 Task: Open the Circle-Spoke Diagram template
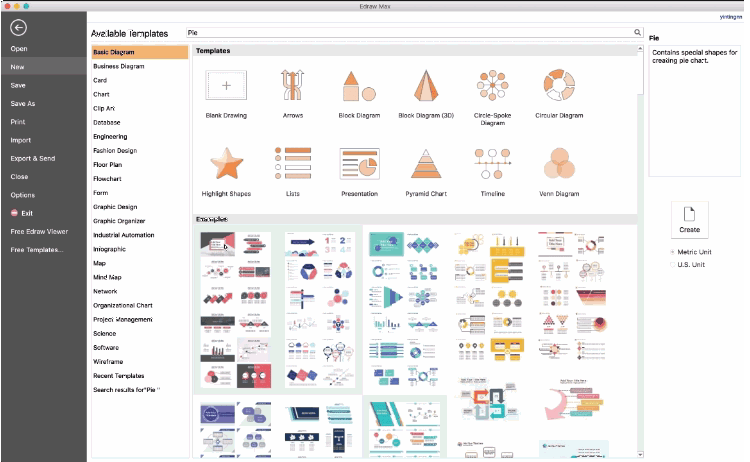pos(492,86)
